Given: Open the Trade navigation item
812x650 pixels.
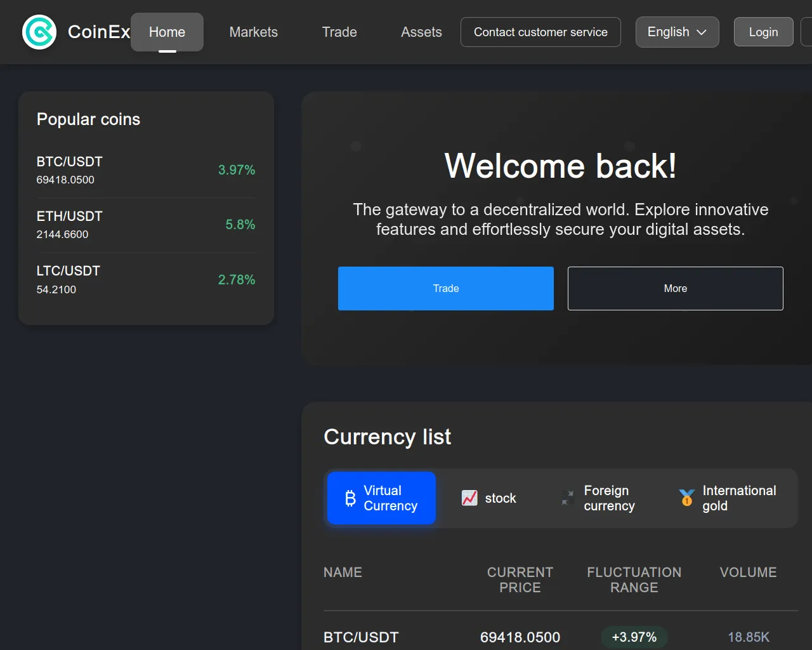Looking at the screenshot, I should click(x=339, y=32).
